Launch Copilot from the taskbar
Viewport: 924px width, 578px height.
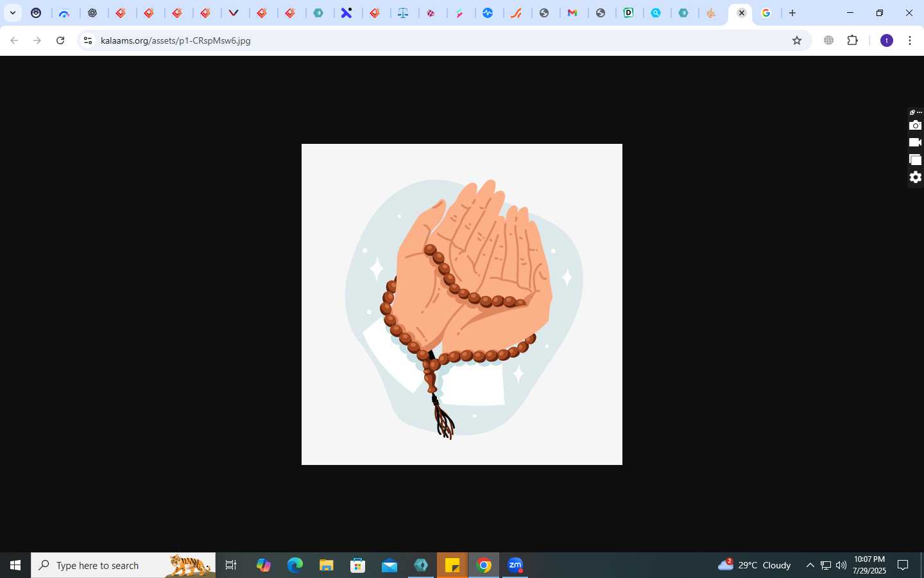[x=264, y=565]
